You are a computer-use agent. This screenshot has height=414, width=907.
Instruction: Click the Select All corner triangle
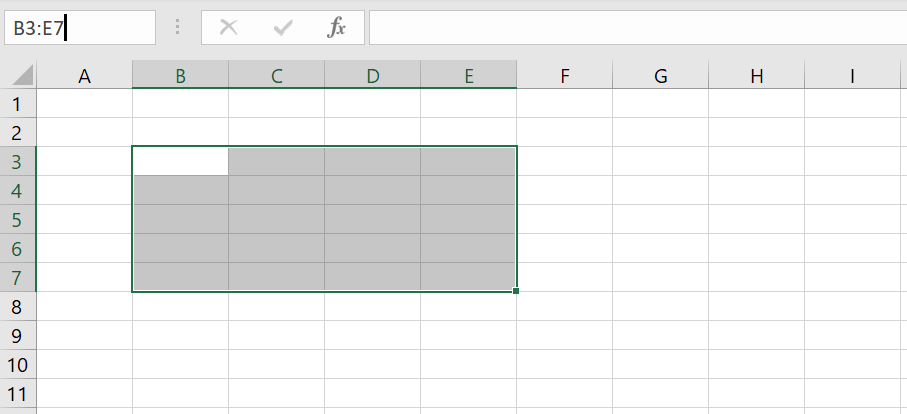click(21, 75)
